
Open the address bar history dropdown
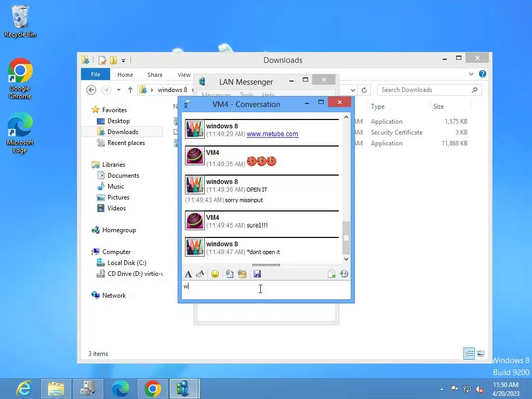tap(353, 90)
